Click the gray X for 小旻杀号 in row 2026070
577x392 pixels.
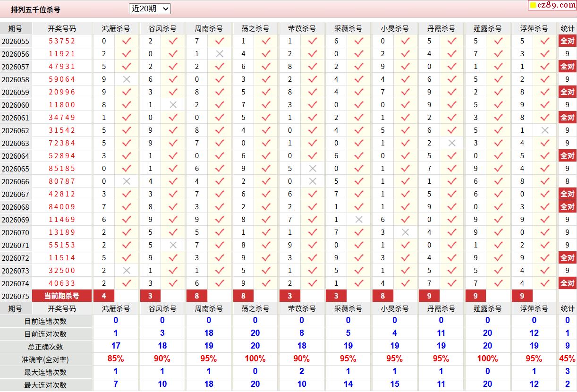pyautogui.click(x=405, y=232)
